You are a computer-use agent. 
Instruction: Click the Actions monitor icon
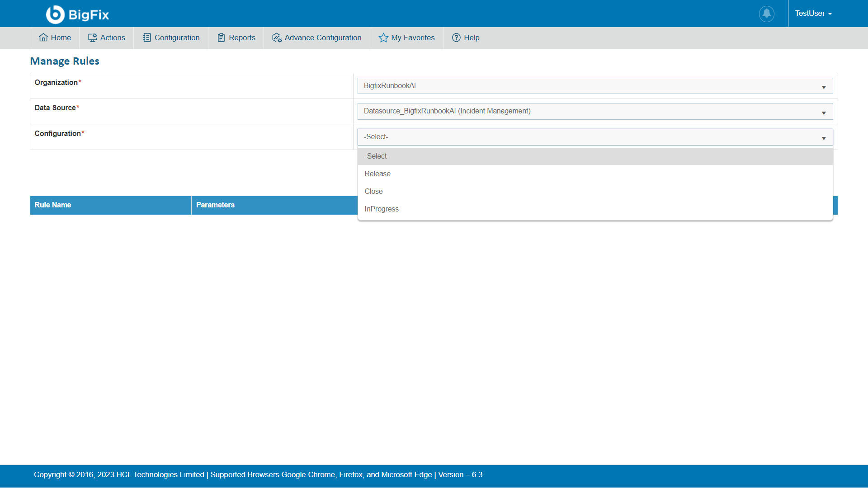tap(93, 38)
